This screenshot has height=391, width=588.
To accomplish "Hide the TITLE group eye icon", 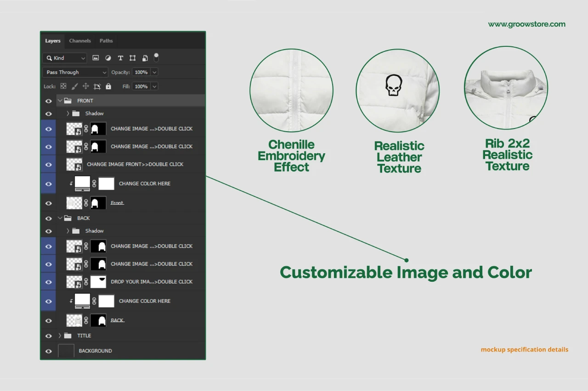I will click(x=49, y=336).
